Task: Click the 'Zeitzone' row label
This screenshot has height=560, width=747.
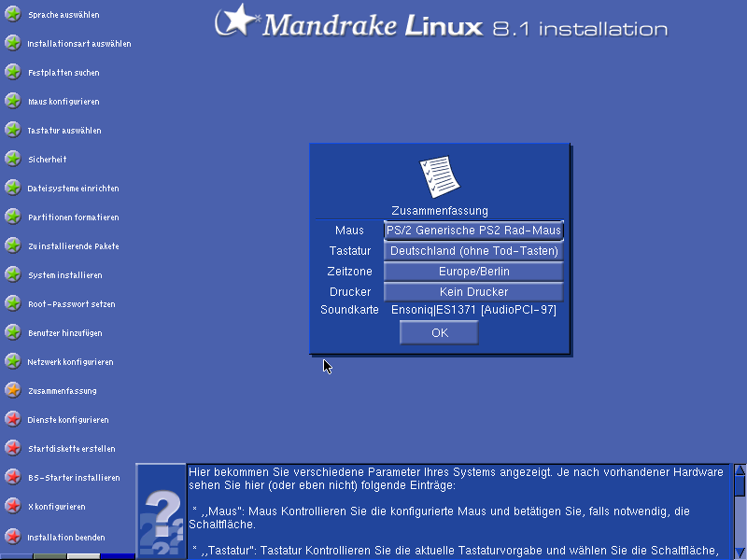Action: point(349,272)
